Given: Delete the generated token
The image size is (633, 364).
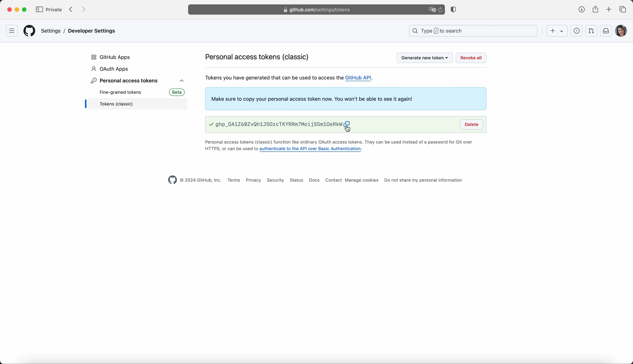Looking at the screenshot, I should 471,125.
